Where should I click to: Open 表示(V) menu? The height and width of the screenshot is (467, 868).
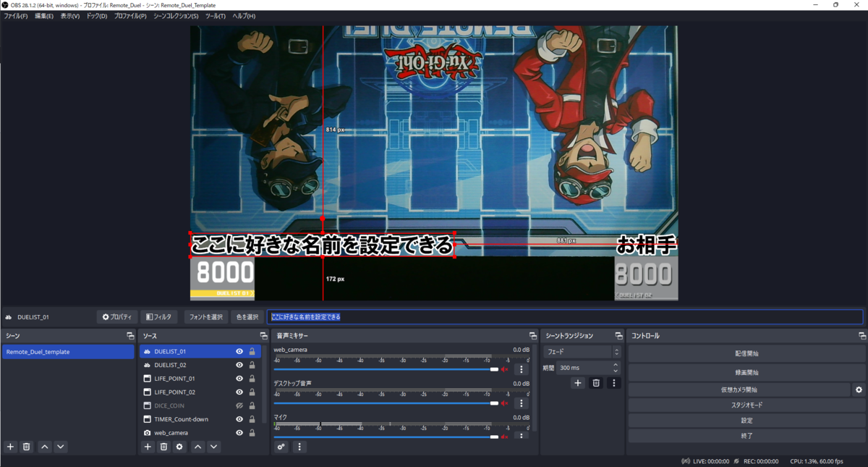(70, 16)
